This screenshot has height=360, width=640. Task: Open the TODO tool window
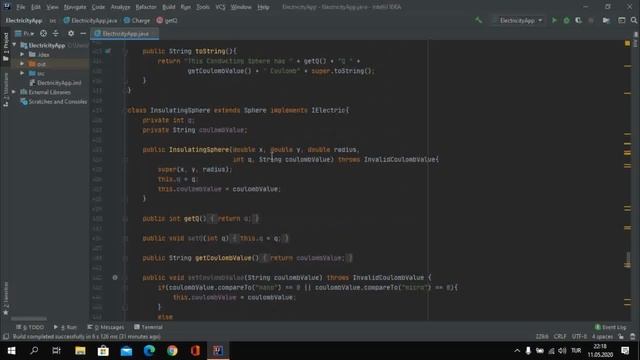coord(30,327)
